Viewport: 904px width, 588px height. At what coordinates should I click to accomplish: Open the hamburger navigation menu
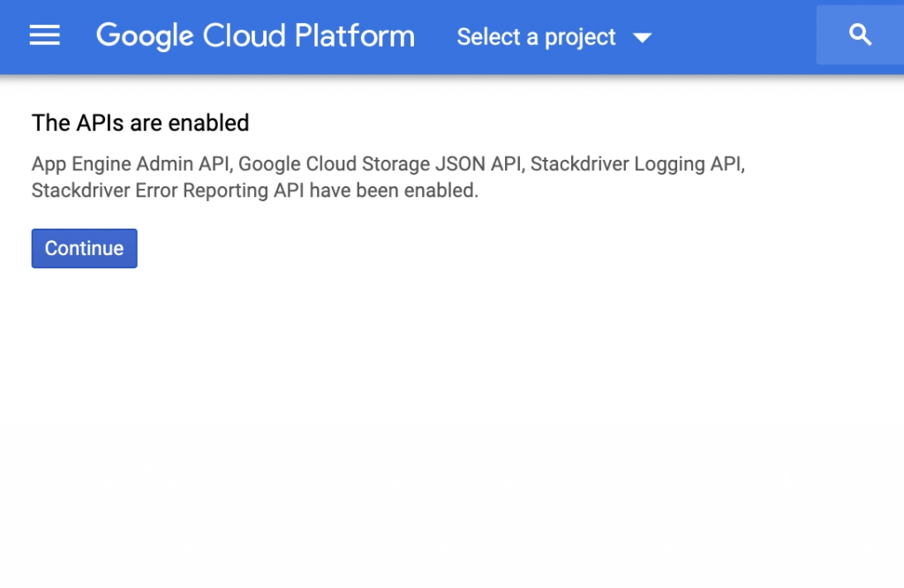coord(44,35)
